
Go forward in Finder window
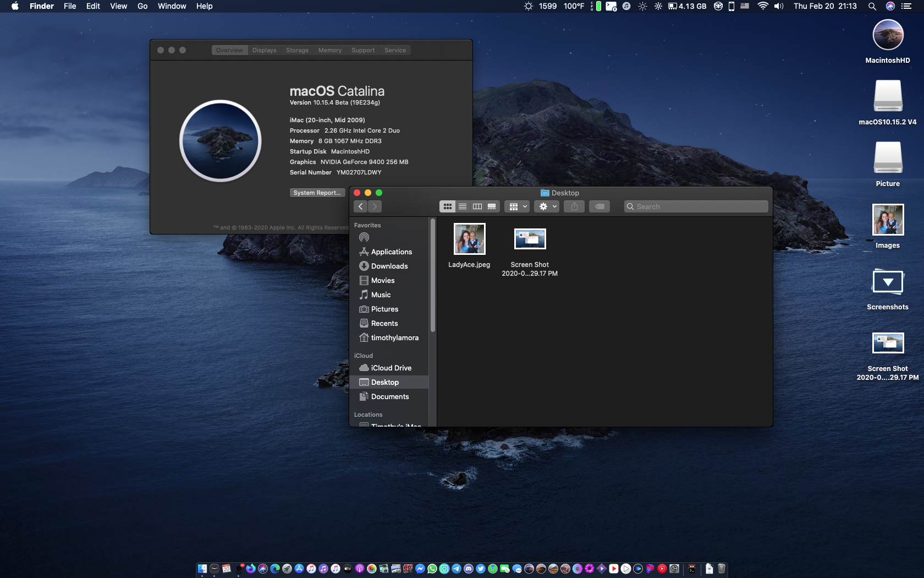(x=375, y=206)
